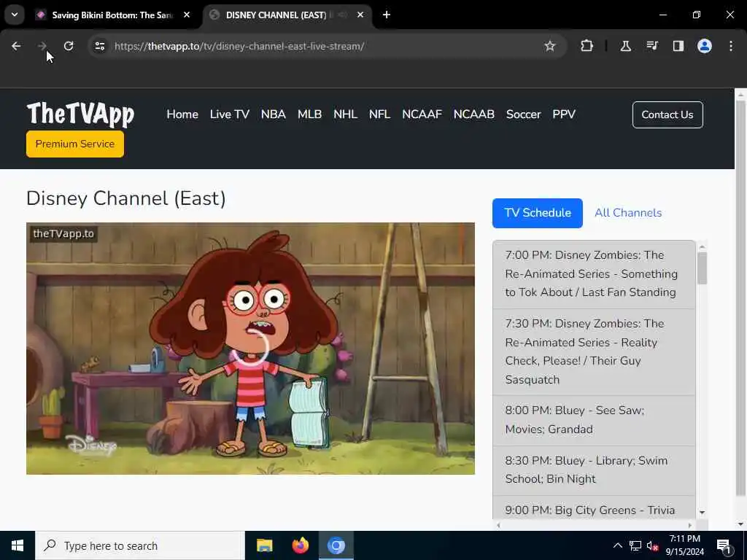This screenshot has width=747, height=560.
Task: Select 7:30 PM Disney Zombies Reality Check entry
Action: click(x=594, y=351)
